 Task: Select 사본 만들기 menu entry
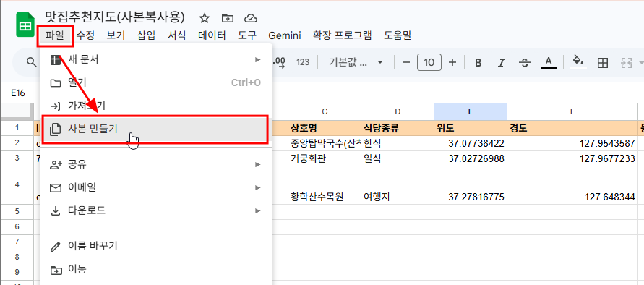pos(155,129)
